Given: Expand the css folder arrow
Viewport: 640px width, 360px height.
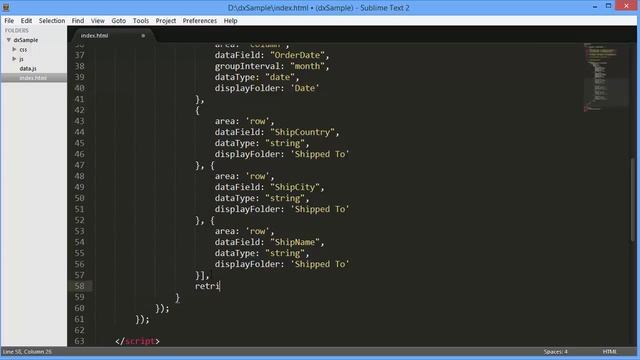Looking at the screenshot, I should pyautogui.click(x=14, y=49).
